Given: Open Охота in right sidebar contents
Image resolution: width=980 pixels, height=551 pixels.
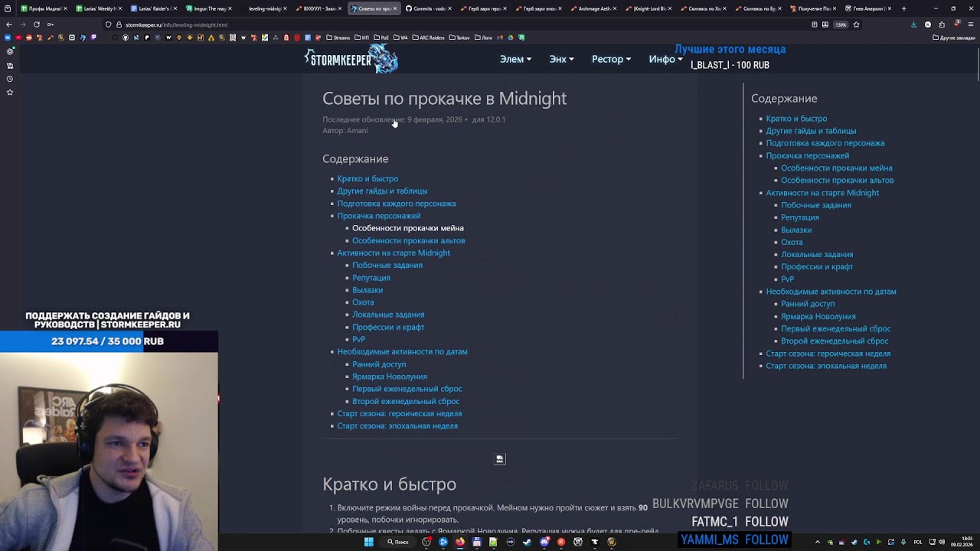Looking at the screenshot, I should pyautogui.click(x=792, y=242).
